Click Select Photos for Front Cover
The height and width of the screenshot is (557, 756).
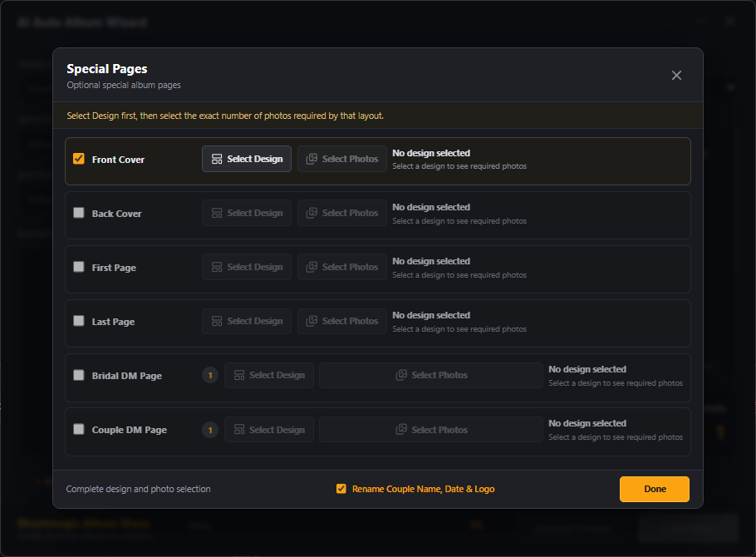tap(342, 159)
